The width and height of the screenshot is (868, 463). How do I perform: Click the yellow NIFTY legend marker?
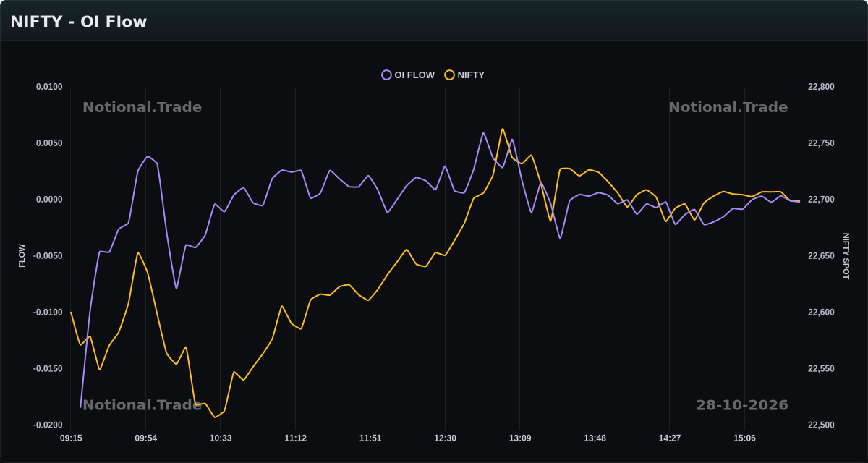coord(449,75)
